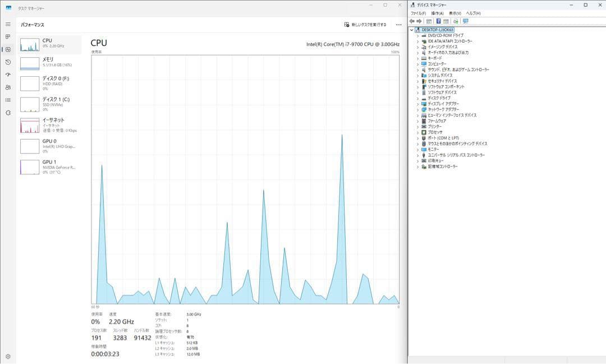The image size is (606, 364).
Task: Open the 表示(V) menu in Device Manager
Action: pos(454,13)
